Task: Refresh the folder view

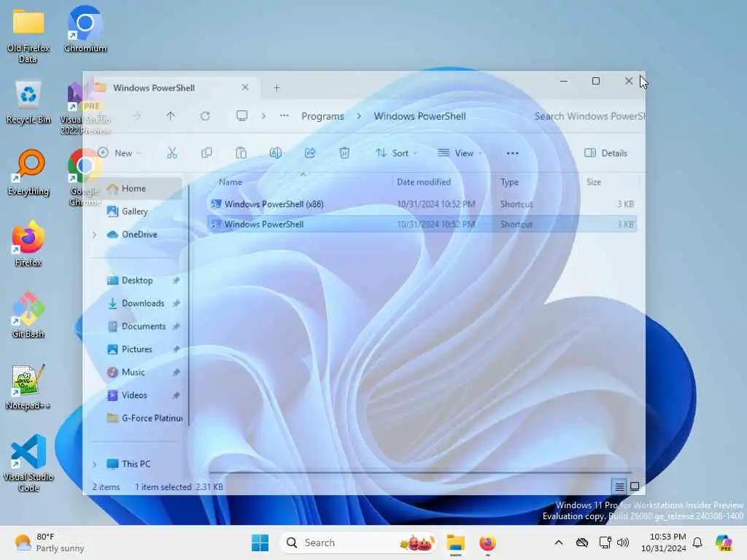Action: (x=205, y=116)
